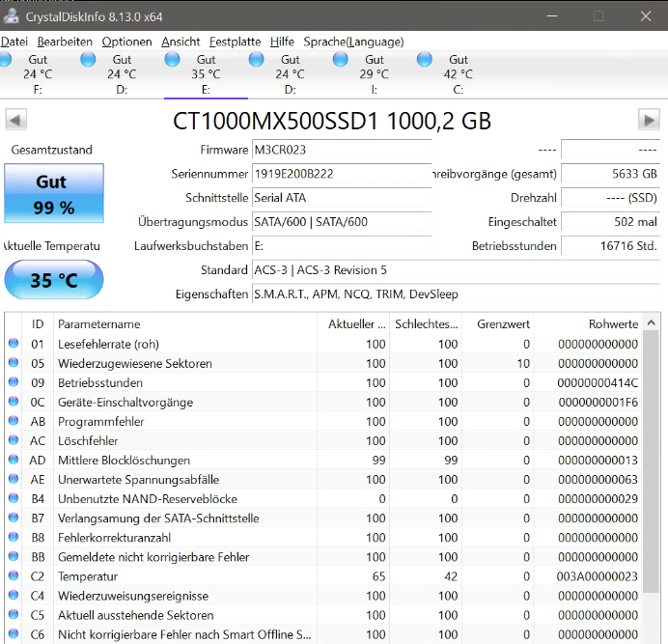Select the C: drive tab showing 42 °C
668x644 pixels.
(x=458, y=74)
